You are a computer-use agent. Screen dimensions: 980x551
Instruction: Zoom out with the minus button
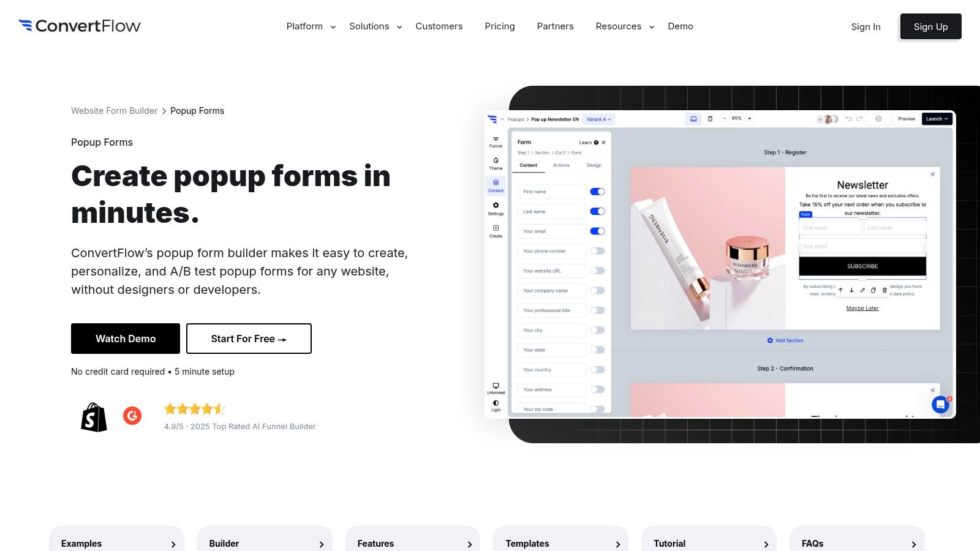(x=725, y=118)
